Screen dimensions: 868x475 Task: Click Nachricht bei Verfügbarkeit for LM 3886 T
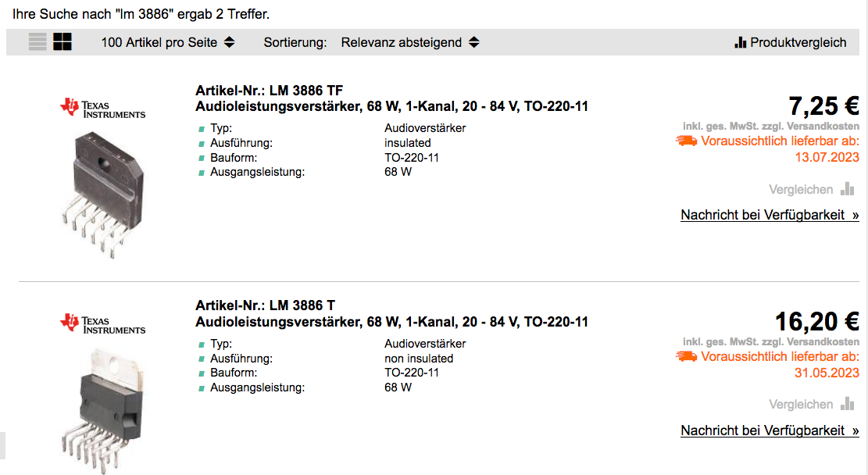(770, 430)
